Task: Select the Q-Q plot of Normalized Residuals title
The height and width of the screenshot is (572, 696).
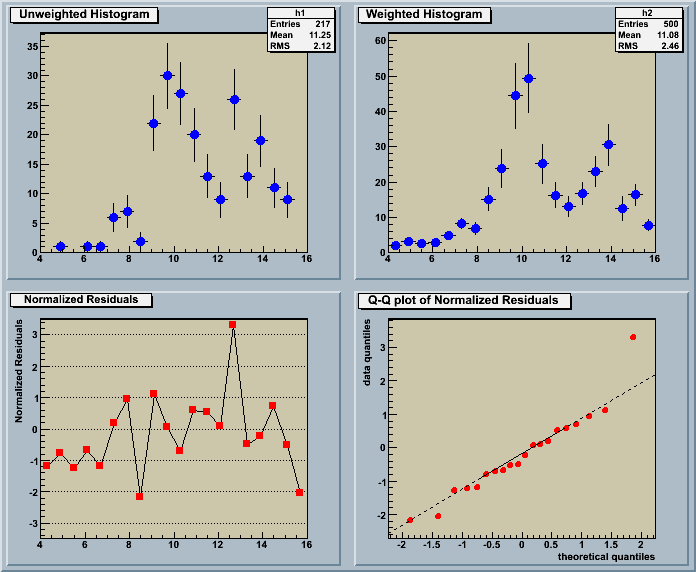Action: point(465,300)
